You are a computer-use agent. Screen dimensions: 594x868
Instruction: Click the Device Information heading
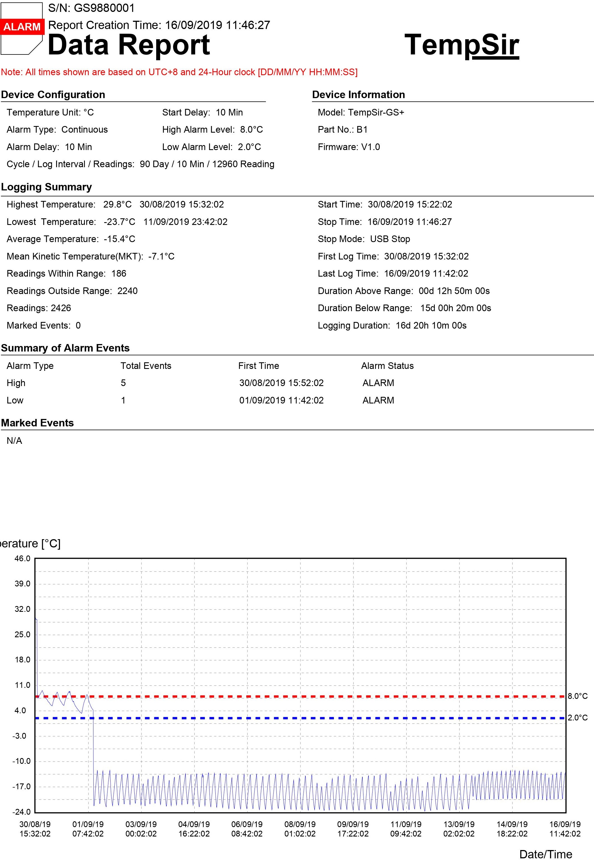pos(359,95)
